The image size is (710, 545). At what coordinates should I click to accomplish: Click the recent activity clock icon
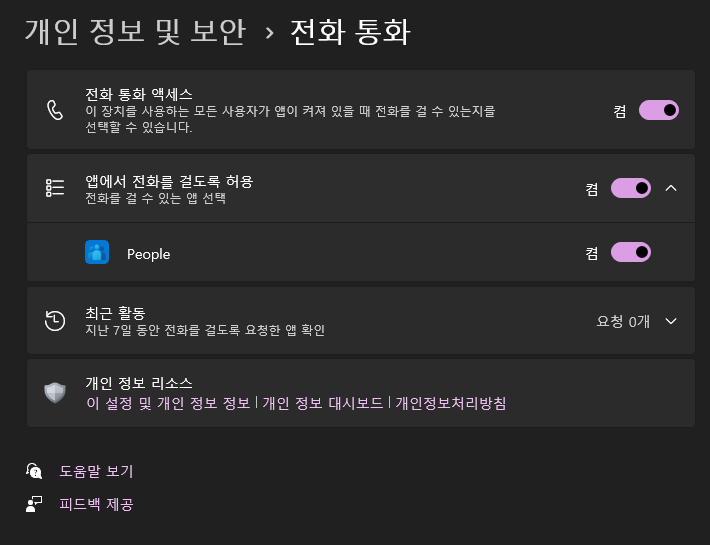pyautogui.click(x=55, y=320)
